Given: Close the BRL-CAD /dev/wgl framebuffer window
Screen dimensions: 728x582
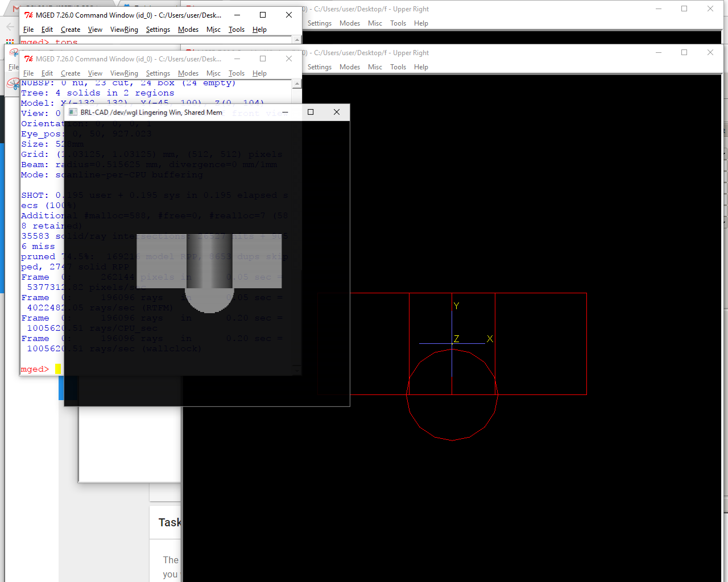Looking at the screenshot, I should [x=337, y=112].
